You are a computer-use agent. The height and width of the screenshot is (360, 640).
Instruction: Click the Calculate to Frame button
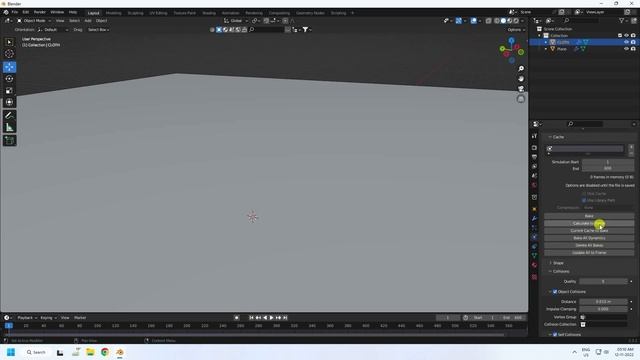tap(589, 223)
